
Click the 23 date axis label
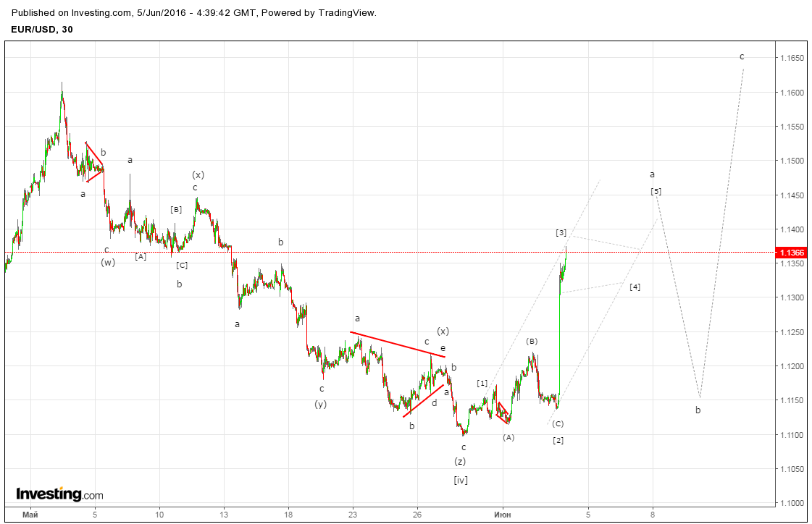[x=353, y=515]
